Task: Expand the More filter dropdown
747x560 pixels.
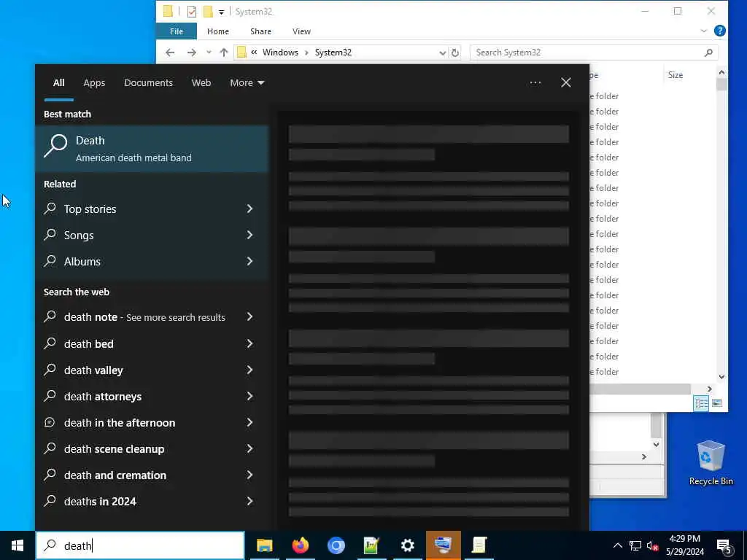Action: click(x=247, y=83)
